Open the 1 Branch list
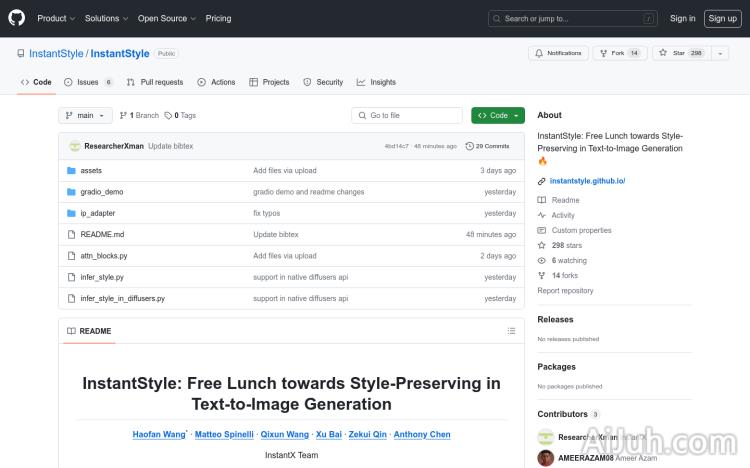The image size is (750, 468). click(139, 116)
